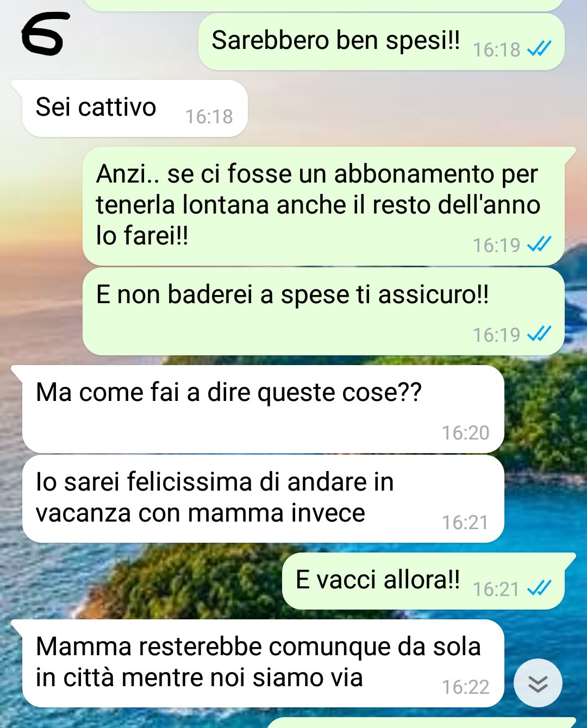Image resolution: width=587 pixels, height=728 pixels.
Task: Click the blue read ticks on 'Sarebbero ben spesi!!'
Action: [539, 49]
